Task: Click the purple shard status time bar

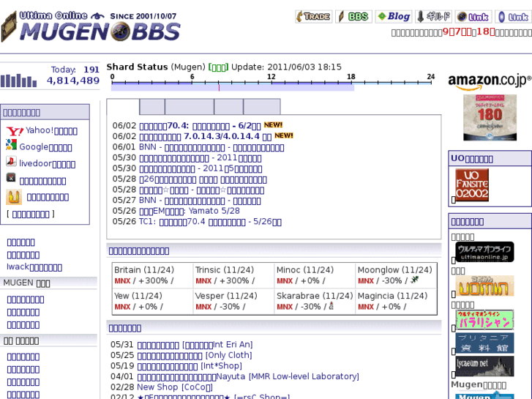Action: (233, 88)
